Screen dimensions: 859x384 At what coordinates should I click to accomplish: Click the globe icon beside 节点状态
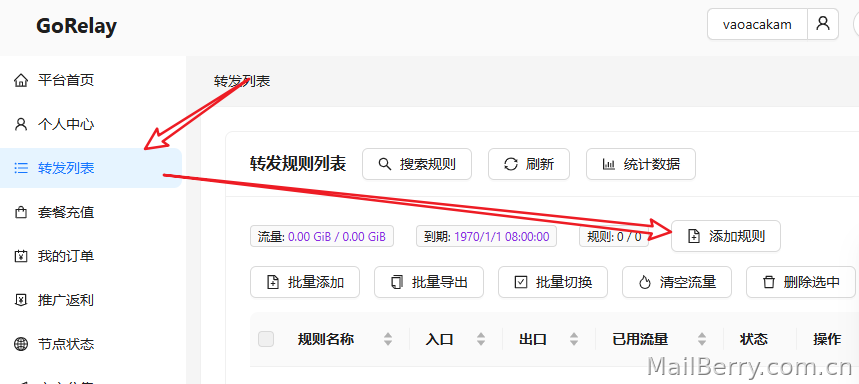[x=21, y=344]
